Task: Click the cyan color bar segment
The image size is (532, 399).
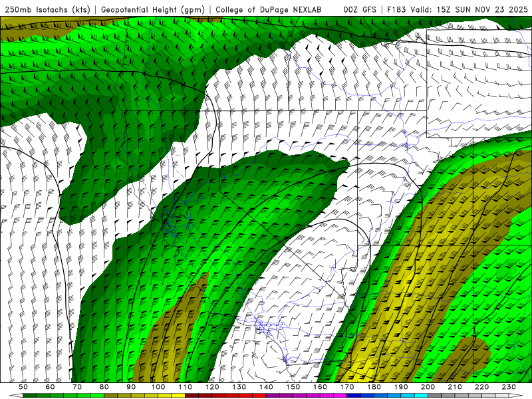Action: (x=421, y=395)
